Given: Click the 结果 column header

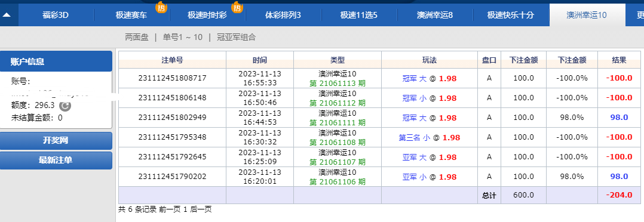Looking at the screenshot, I should pos(619,60).
